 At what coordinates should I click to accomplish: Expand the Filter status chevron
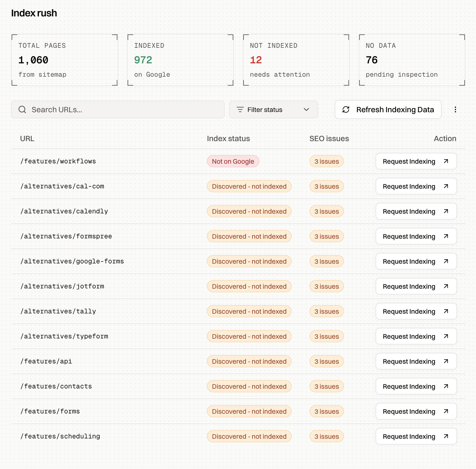tap(306, 109)
